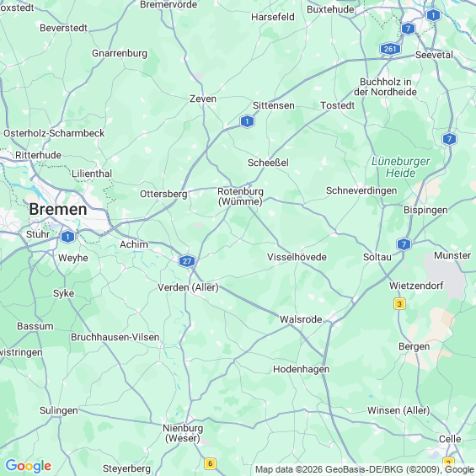
Task: Click the Nienburg (Weser) label
Action: coord(183,433)
